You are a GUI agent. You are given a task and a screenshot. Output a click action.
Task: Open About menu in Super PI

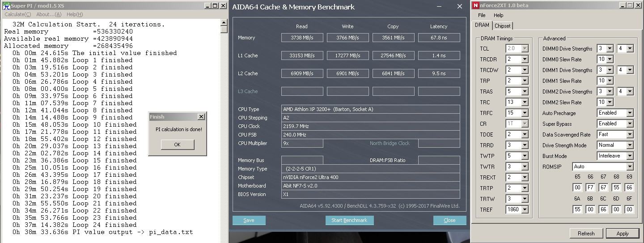49,14
